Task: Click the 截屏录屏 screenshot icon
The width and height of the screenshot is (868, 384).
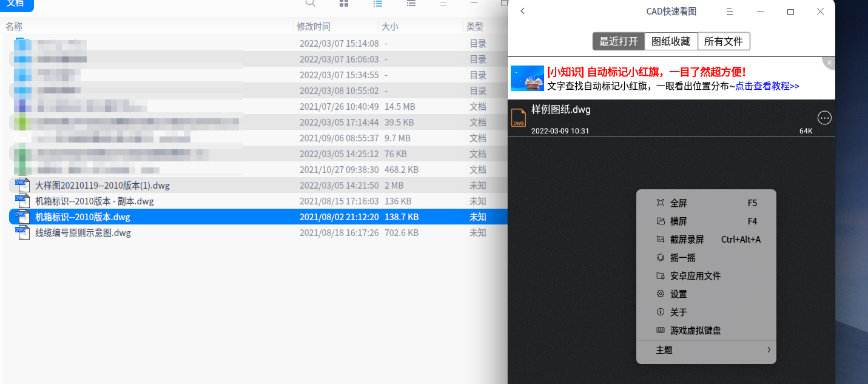Action: pos(661,240)
